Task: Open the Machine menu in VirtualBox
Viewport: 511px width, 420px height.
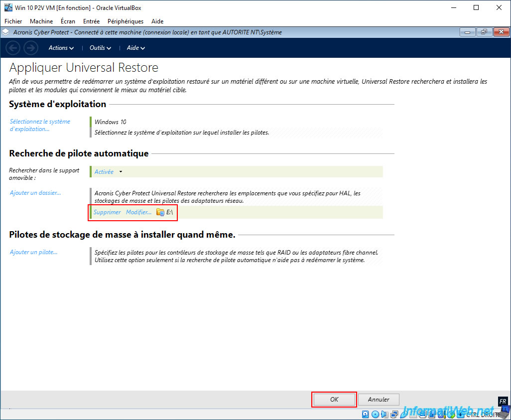Action: point(41,21)
